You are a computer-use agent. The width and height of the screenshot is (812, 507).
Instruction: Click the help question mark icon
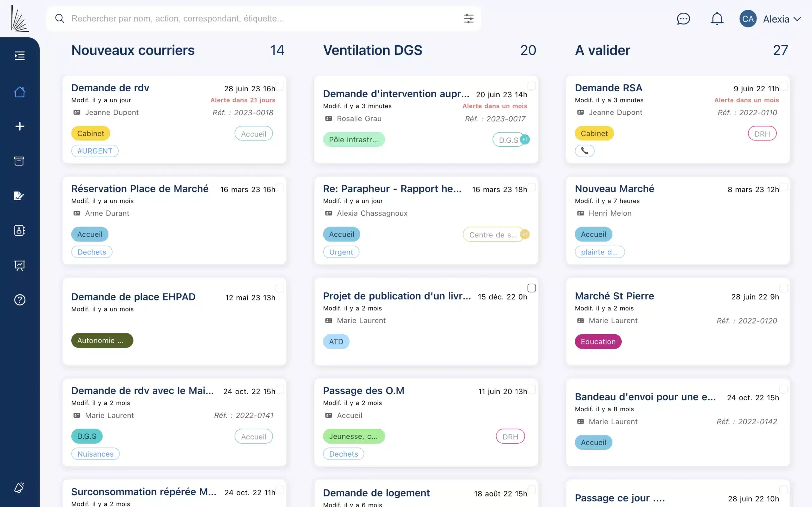pyautogui.click(x=19, y=300)
